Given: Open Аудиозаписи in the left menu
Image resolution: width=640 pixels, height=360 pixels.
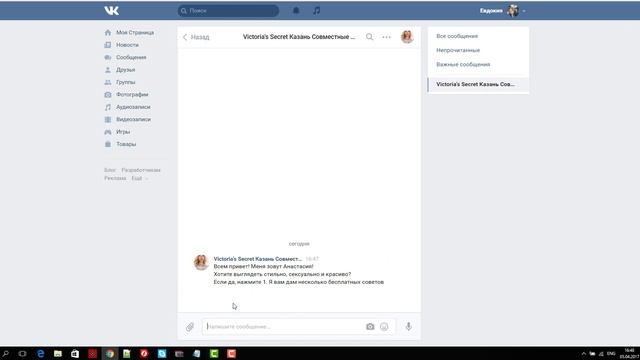Looking at the screenshot, I should click(133, 107).
